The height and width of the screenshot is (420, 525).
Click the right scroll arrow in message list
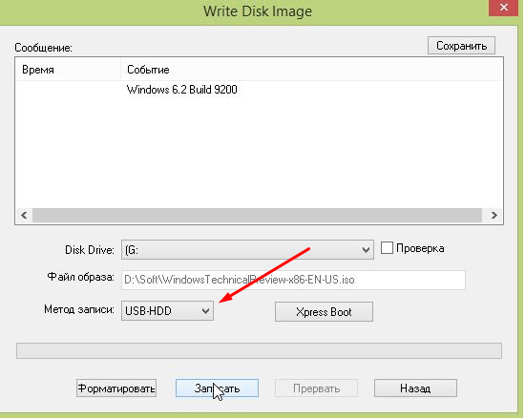tap(493, 215)
